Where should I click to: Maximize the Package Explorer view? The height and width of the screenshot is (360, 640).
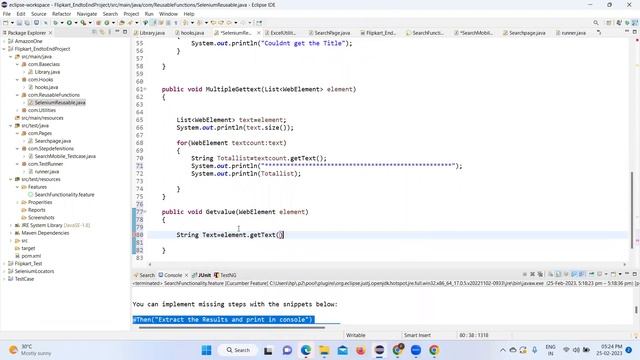[125, 32]
